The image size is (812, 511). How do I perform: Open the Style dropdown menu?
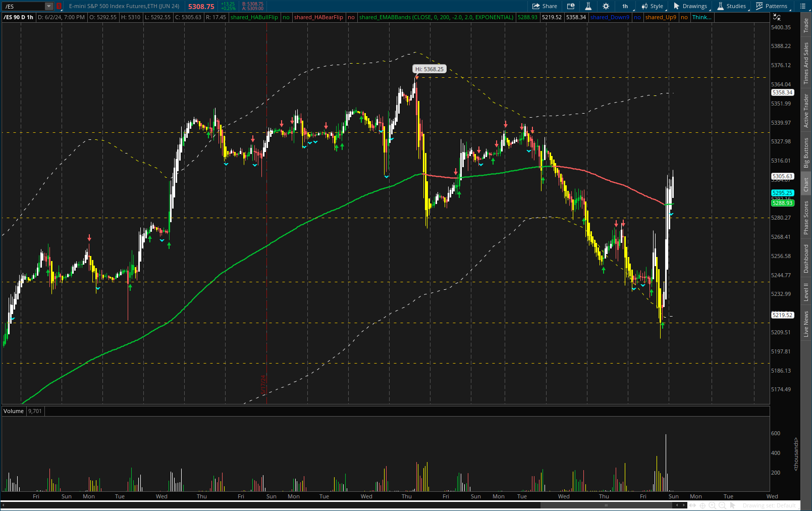point(653,6)
